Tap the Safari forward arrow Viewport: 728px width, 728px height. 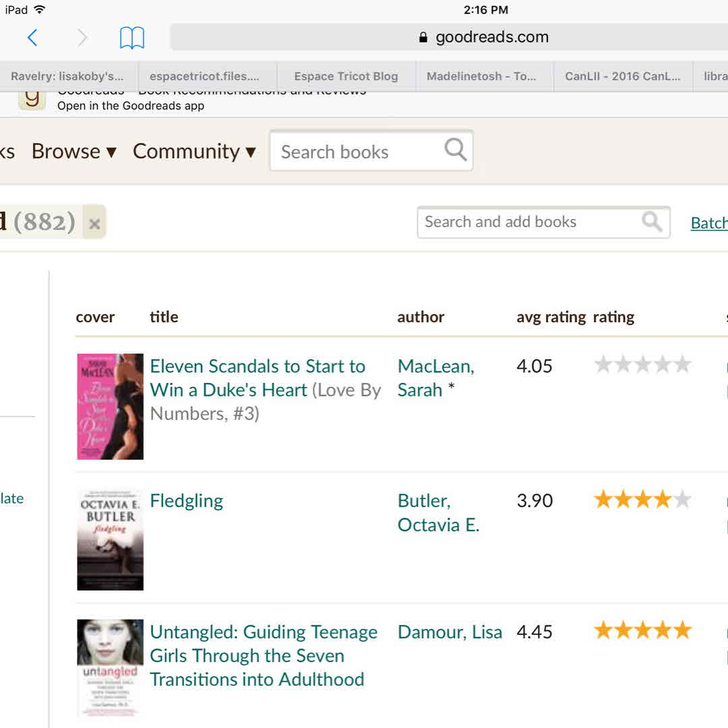click(x=82, y=38)
